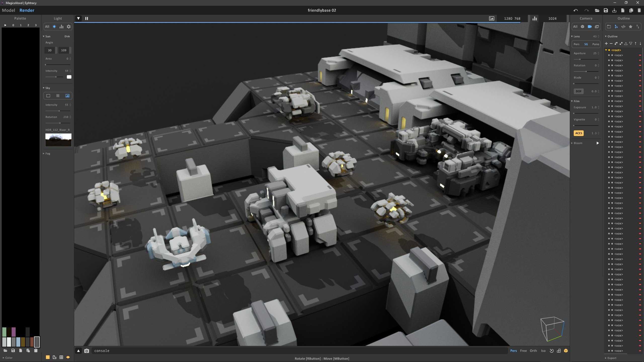This screenshot has width=644, height=362.
Task: Expand the Export section
Action: [x=606, y=358]
